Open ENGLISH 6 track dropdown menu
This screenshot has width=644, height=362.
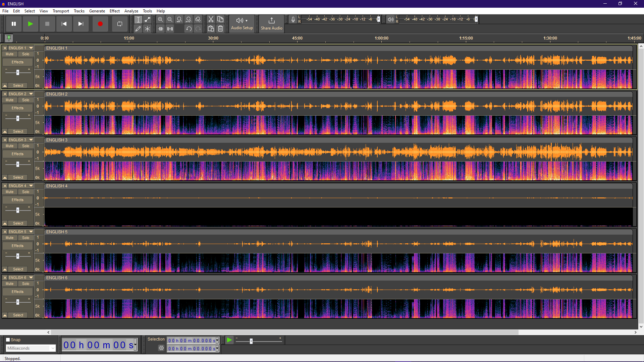click(31, 278)
